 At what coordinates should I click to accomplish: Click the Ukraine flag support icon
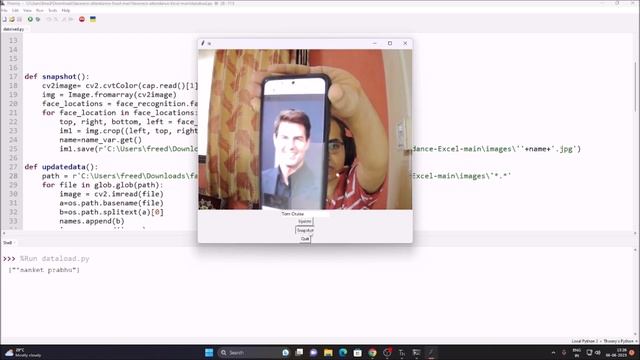pos(93,19)
